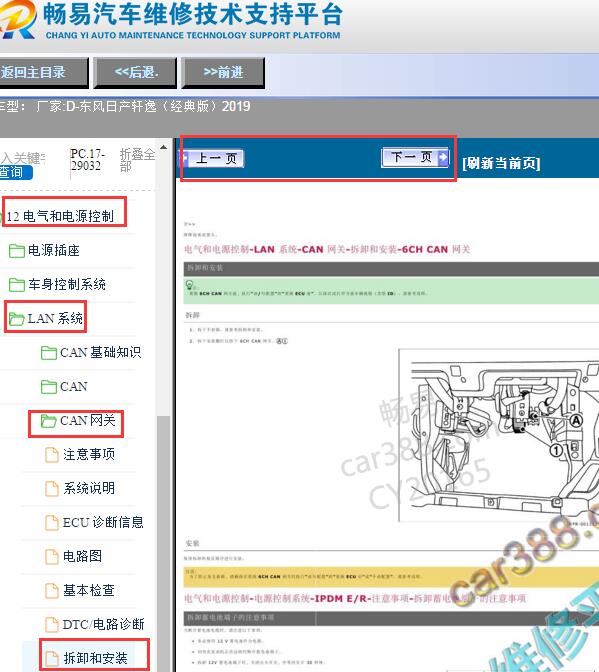Click the 刷新当前页 link
Screen dimensions: 599x672
pos(501,163)
